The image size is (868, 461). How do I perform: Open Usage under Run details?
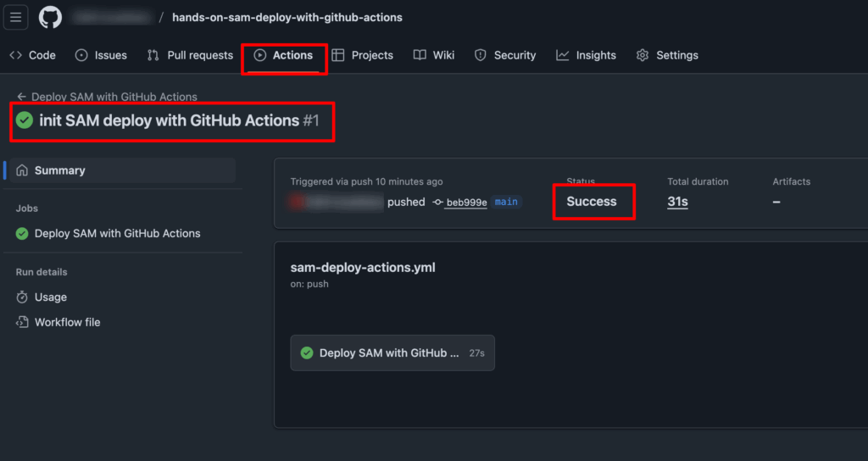[x=50, y=297]
